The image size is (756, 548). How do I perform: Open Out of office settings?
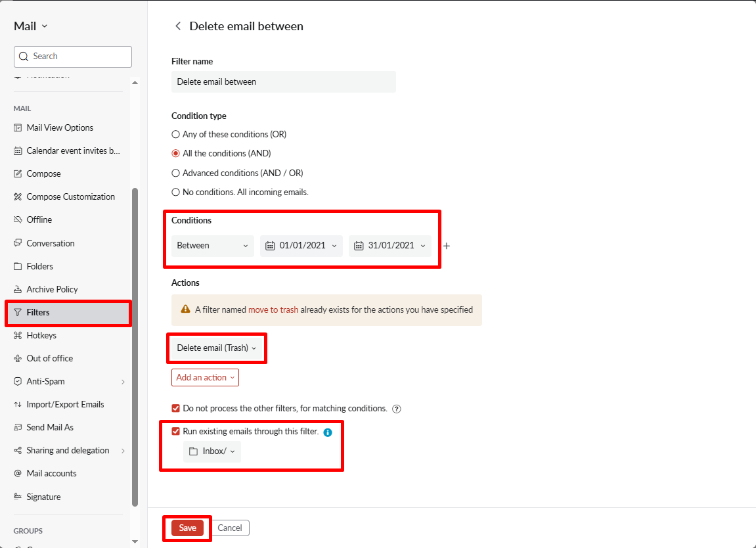tap(50, 358)
